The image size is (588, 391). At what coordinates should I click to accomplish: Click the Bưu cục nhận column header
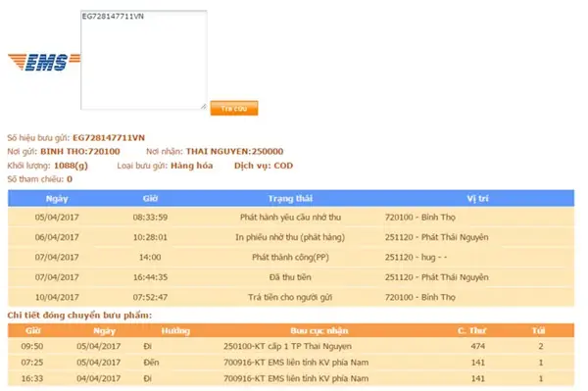pyautogui.click(x=319, y=330)
